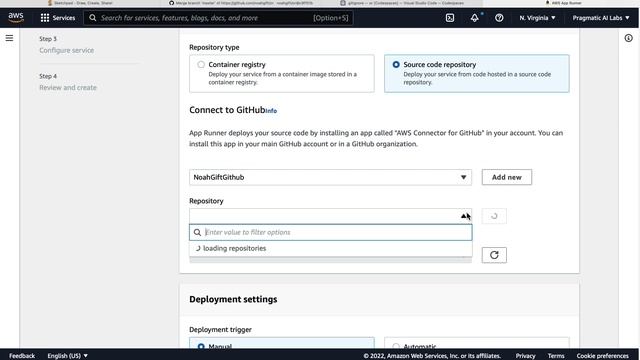Image resolution: width=640 pixels, height=360 pixels.
Task: Switch to the Sketchpad browser tab
Action: (x=80, y=3)
